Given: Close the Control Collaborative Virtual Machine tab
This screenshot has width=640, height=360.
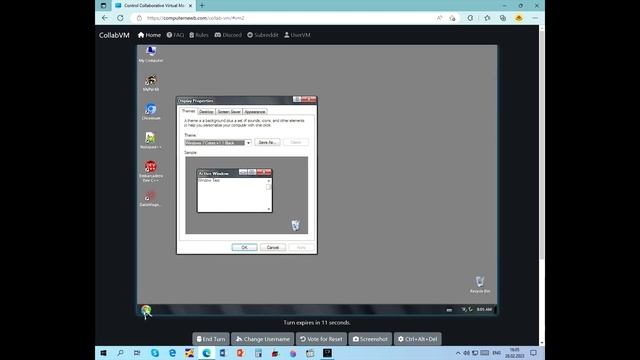Looking at the screenshot, I should pyautogui.click(x=190, y=6).
